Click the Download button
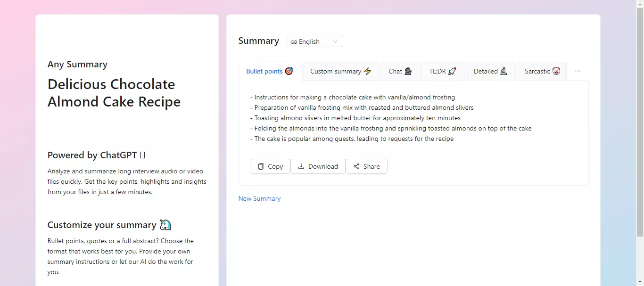 (318, 166)
